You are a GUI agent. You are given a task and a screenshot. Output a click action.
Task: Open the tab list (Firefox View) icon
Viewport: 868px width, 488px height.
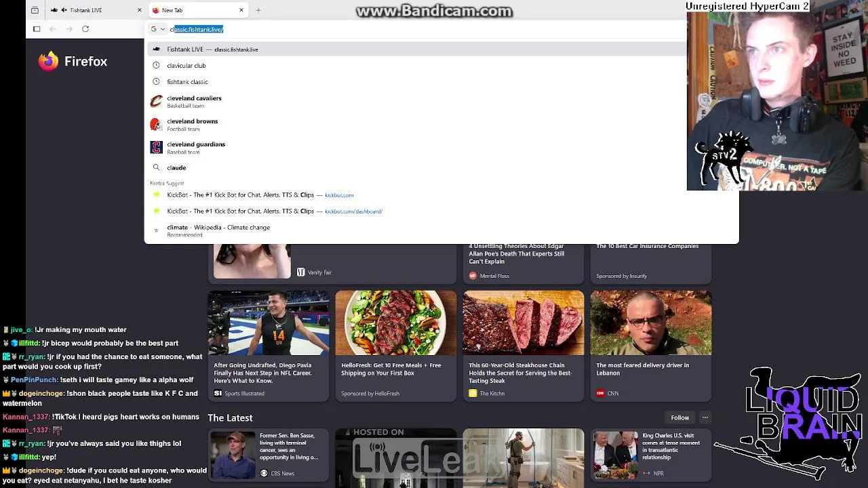[x=35, y=10]
